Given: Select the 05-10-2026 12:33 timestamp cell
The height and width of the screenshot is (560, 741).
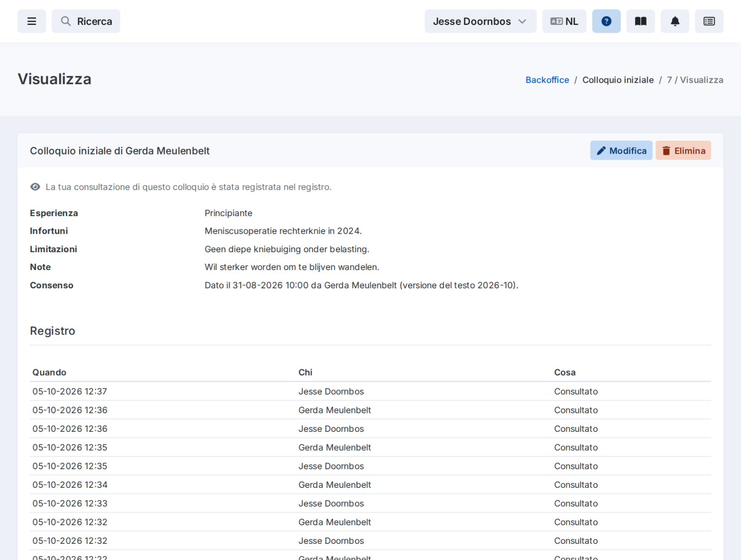Looking at the screenshot, I should tap(69, 504).
